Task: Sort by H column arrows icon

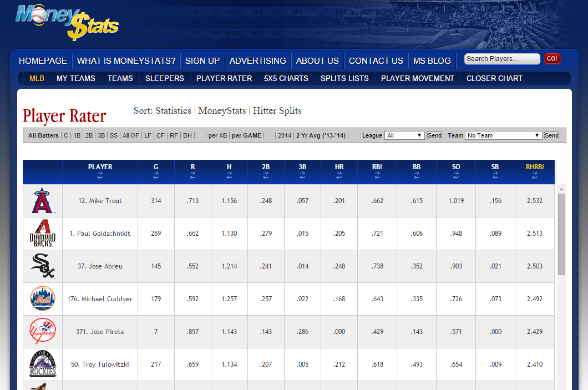Action: (x=229, y=175)
